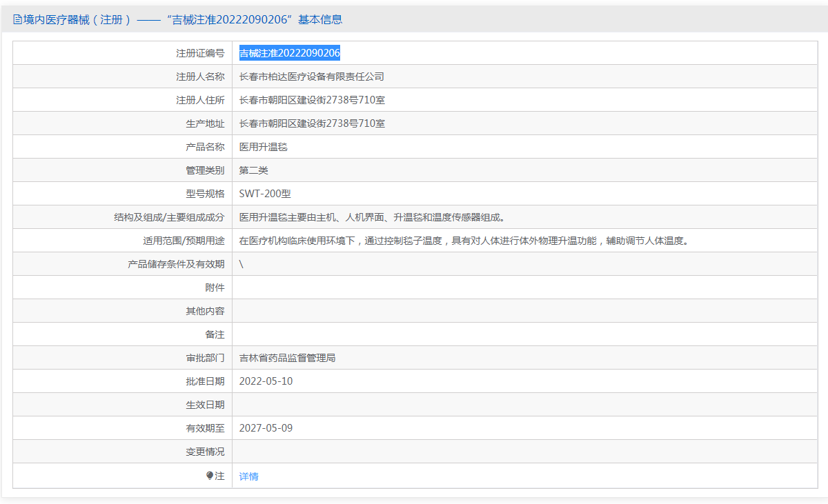Image resolution: width=828 pixels, height=504 pixels.
Task: Click the 备注 row label
Action: click(x=215, y=334)
